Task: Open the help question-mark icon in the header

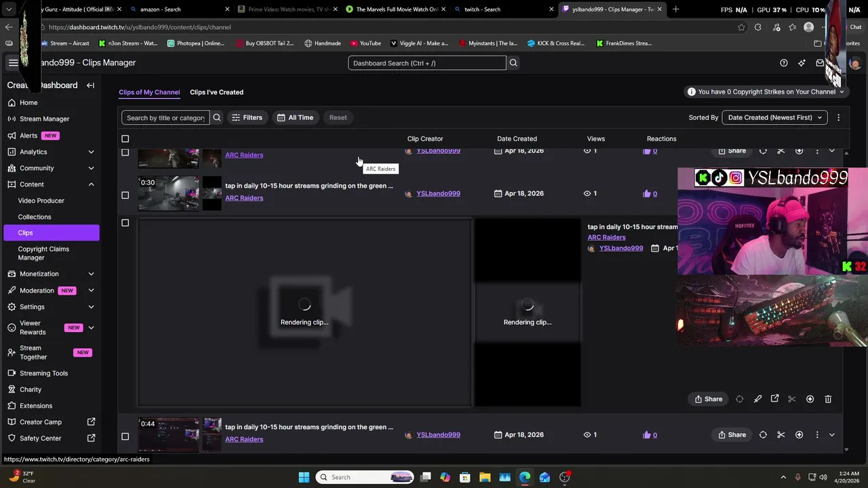Action: (x=784, y=63)
